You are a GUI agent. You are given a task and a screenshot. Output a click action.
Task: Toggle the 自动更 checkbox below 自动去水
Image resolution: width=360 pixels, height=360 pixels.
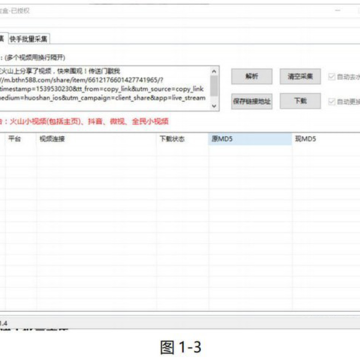tap(332, 102)
